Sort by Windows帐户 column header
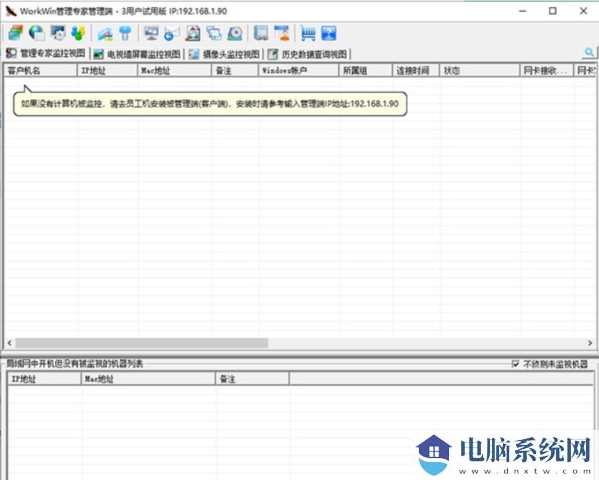 [x=298, y=70]
